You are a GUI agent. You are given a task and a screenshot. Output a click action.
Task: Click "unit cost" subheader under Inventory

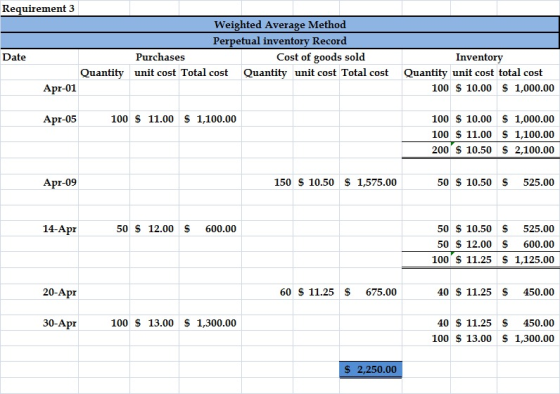(473, 73)
